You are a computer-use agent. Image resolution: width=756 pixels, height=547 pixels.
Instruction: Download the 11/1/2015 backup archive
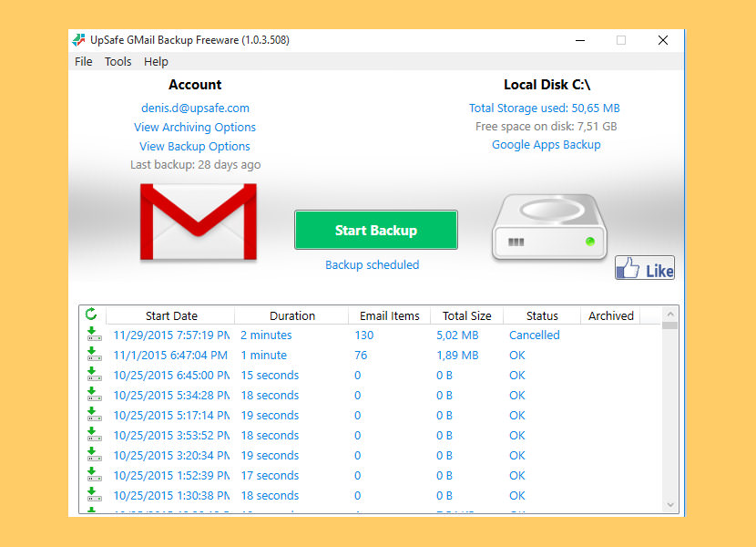(95, 355)
